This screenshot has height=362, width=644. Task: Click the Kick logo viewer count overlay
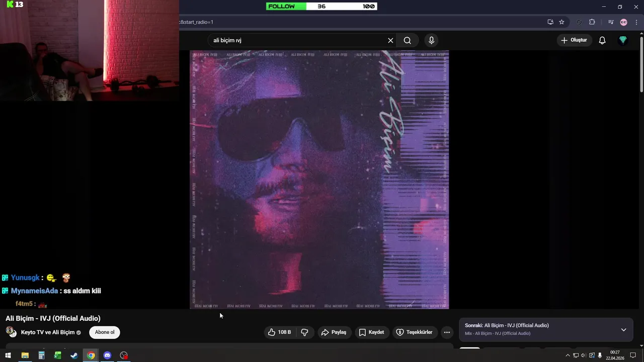(15, 5)
